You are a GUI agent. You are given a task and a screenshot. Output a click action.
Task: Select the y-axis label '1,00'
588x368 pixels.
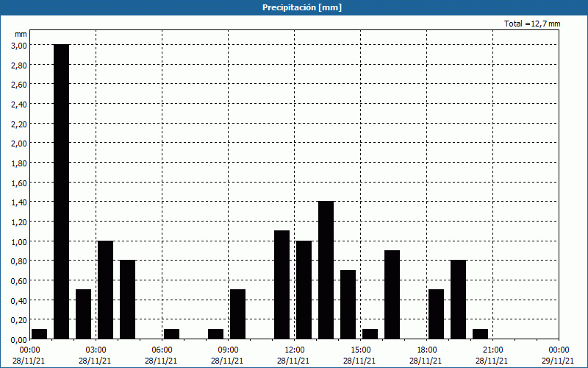20,241
